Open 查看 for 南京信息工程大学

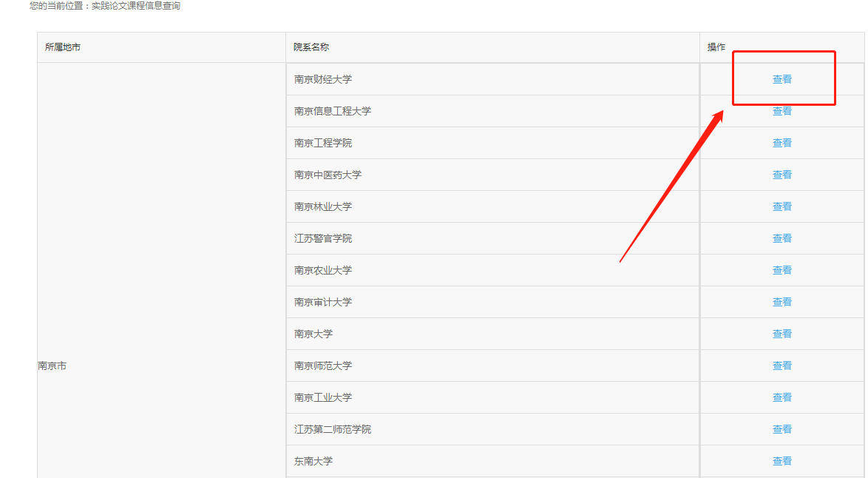(781, 111)
